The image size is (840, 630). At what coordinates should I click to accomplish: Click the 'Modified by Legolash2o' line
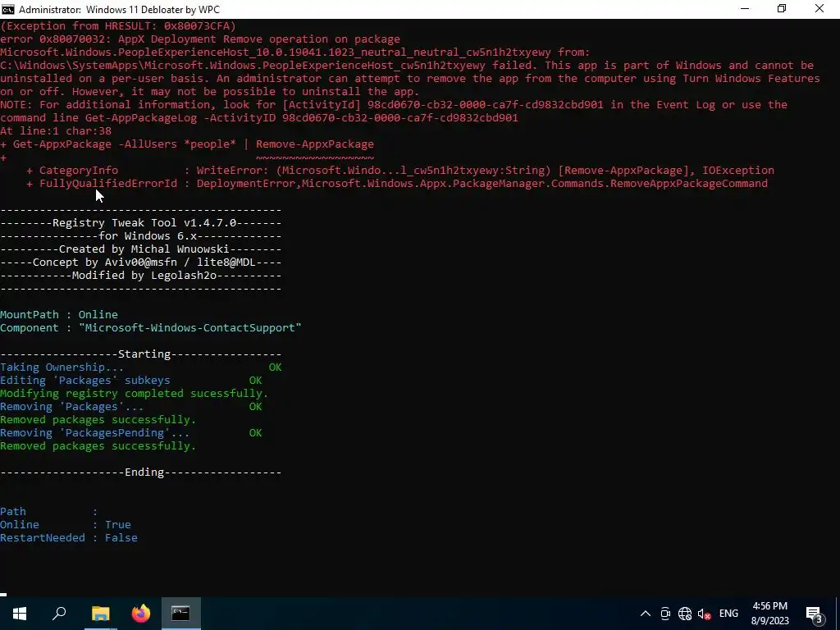pyautogui.click(x=141, y=276)
